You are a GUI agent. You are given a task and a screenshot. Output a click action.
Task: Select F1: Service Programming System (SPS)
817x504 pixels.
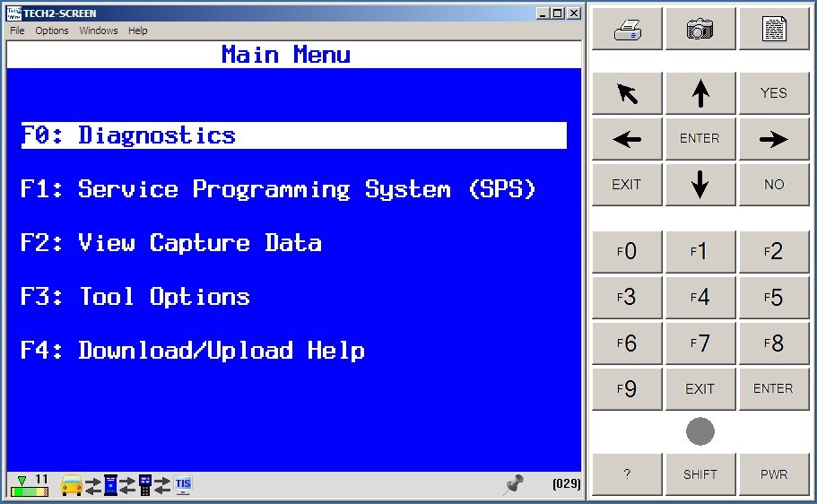(278, 189)
